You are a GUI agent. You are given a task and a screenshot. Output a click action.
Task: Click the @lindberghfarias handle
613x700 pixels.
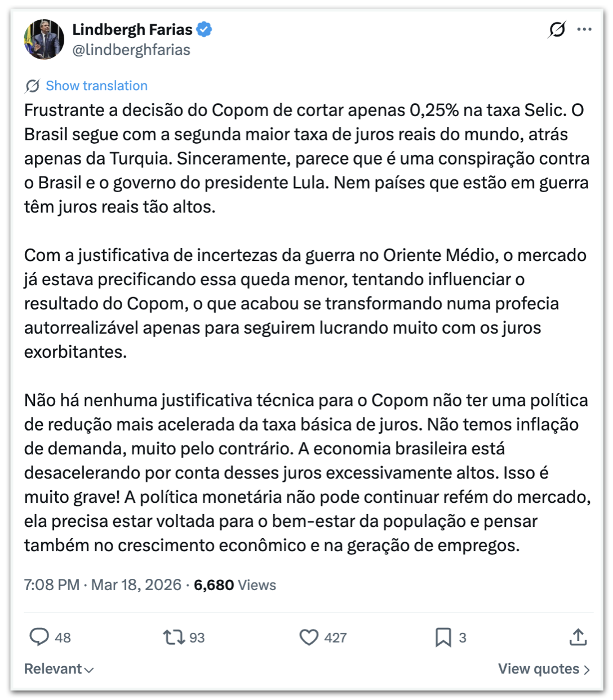131,50
